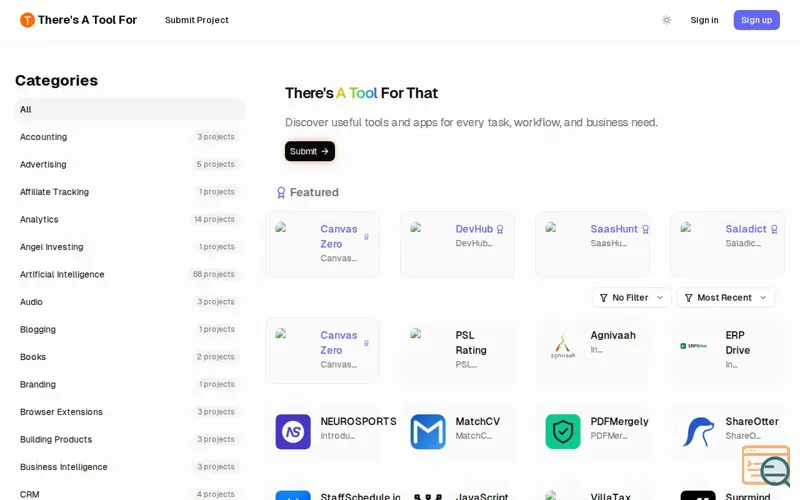
Task: Click the There's A Tool For site title
Action: click(x=87, y=20)
